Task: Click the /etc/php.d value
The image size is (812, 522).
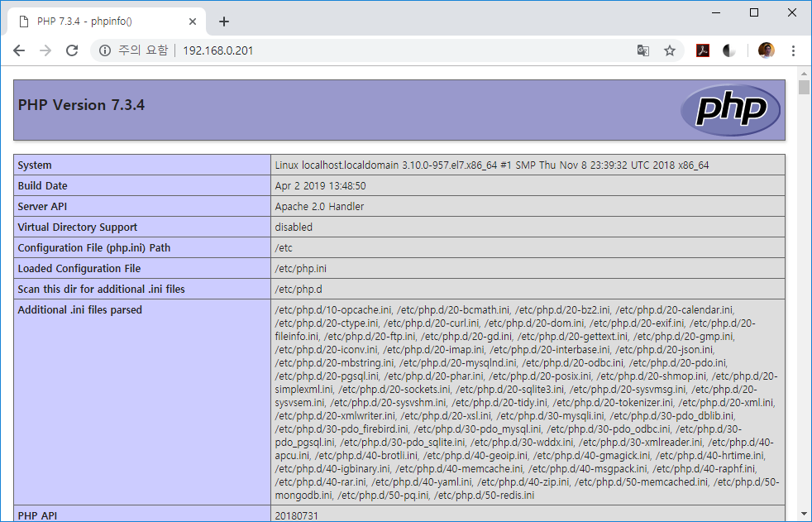Action: pos(299,290)
